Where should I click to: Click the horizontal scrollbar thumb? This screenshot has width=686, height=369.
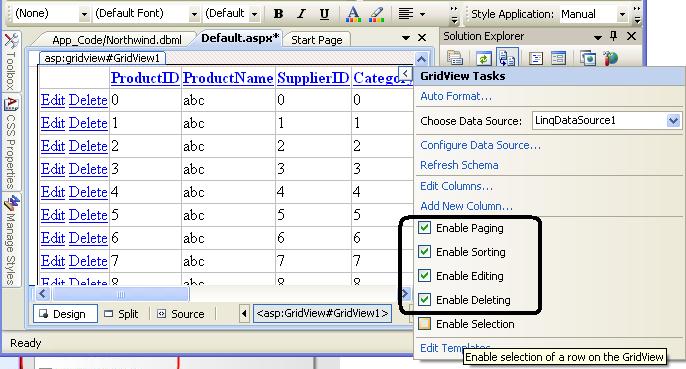coord(120,294)
